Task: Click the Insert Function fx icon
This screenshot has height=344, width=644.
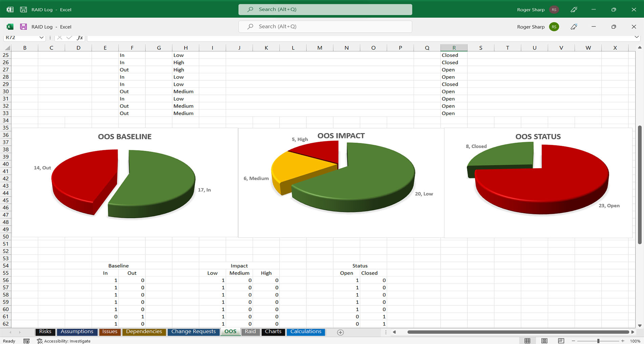Action: pos(80,38)
